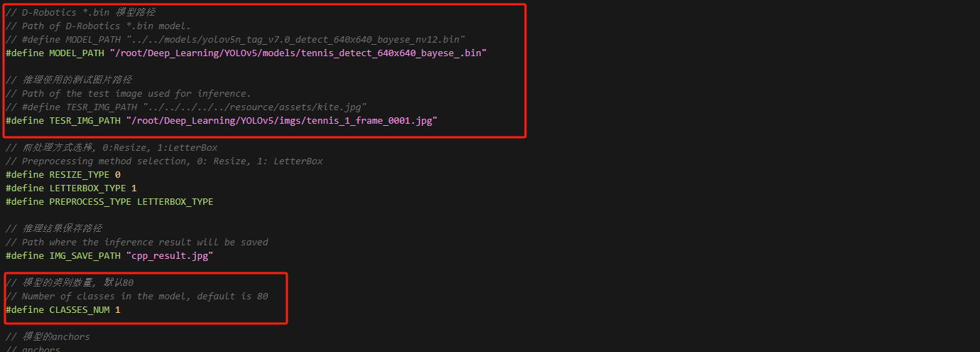
Task: Click the "Preprocessing method selection" comment line
Action: 163,161
